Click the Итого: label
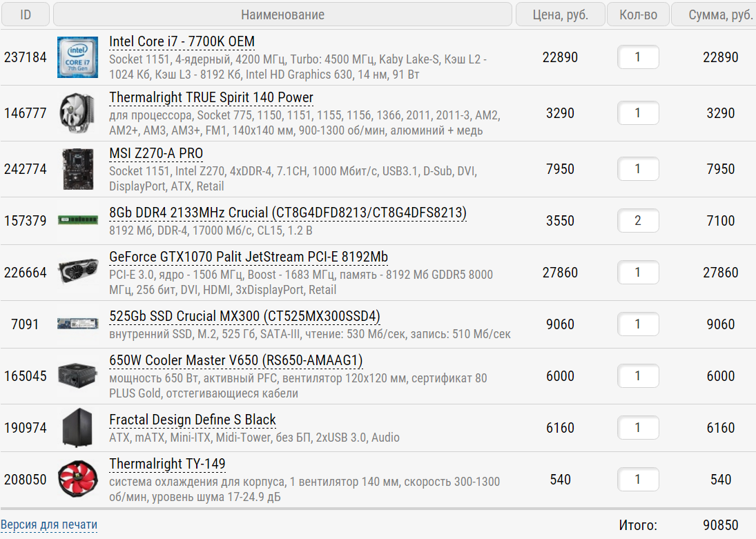The image size is (756, 539). [638, 525]
